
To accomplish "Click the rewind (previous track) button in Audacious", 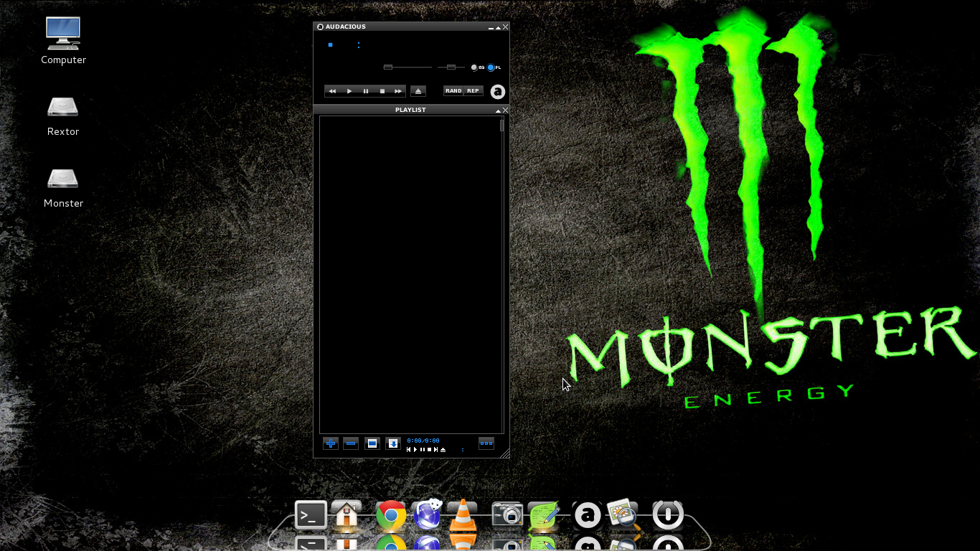I will 332,91.
